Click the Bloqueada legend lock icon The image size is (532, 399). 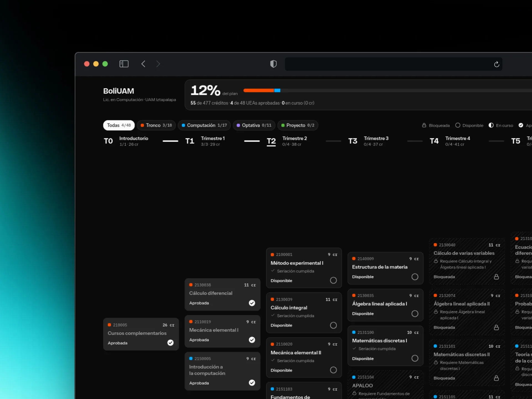pos(424,125)
